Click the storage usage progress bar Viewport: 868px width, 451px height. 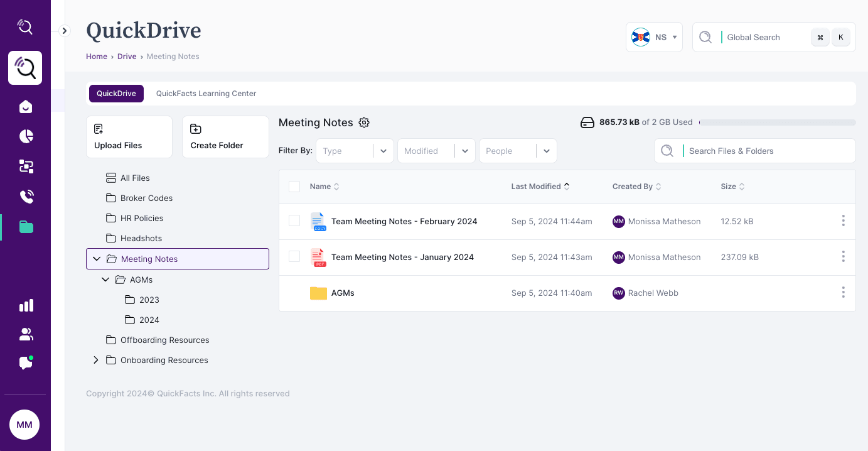pos(777,122)
